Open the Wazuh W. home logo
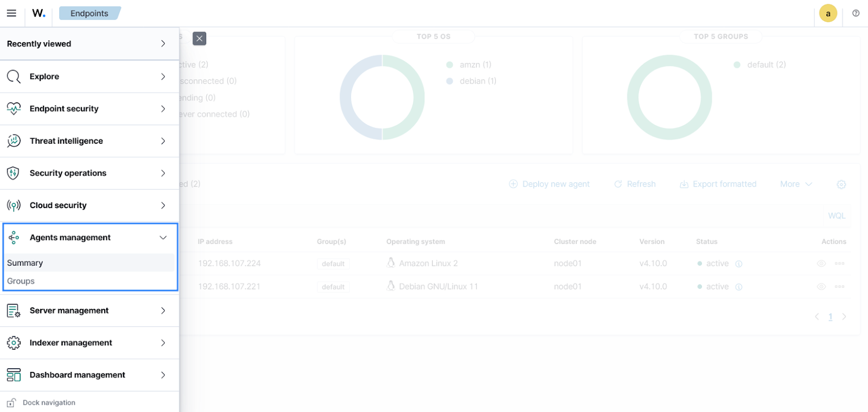Viewport: 868px width, 412px height. coord(39,13)
